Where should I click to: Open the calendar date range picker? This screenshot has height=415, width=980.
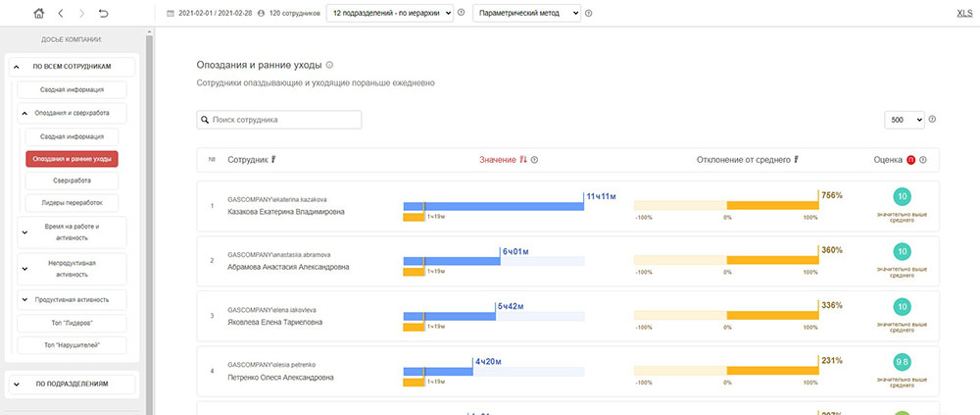171,14
